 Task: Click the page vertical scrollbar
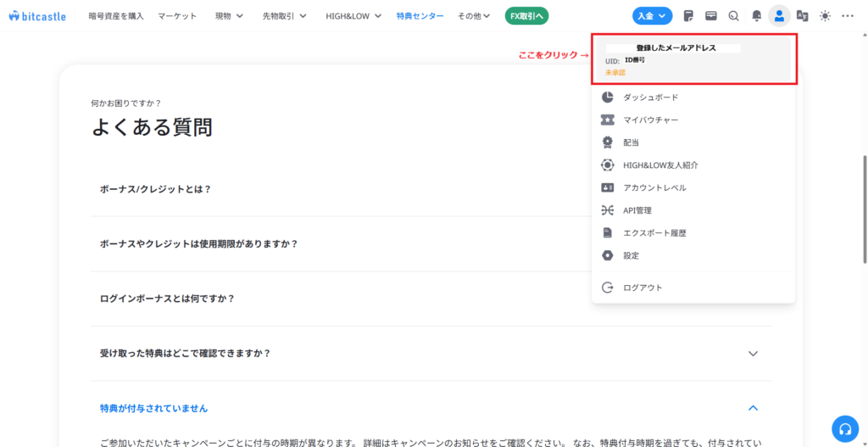point(865,210)
